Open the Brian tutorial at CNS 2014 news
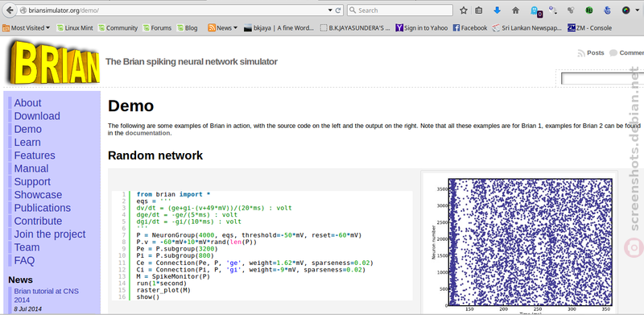The image size is (644, 315). point(46,295)
